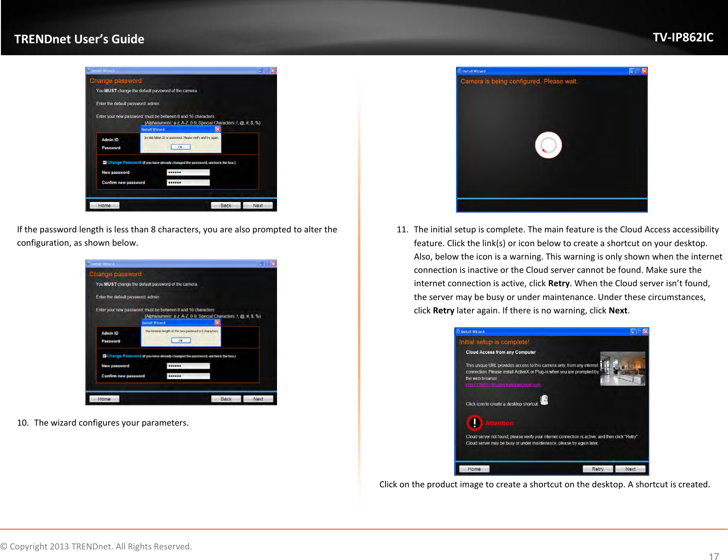728x560 pixels.
Task: Click Next in the wizard showing the Invalid Admin ID error
Action: coord(258,206)
